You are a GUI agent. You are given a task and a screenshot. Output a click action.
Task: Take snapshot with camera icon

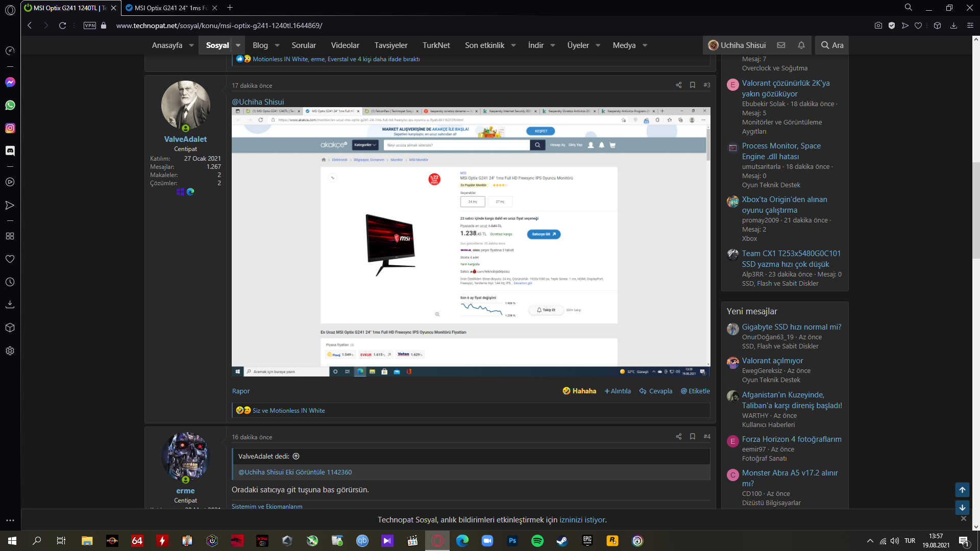(878, 26)
